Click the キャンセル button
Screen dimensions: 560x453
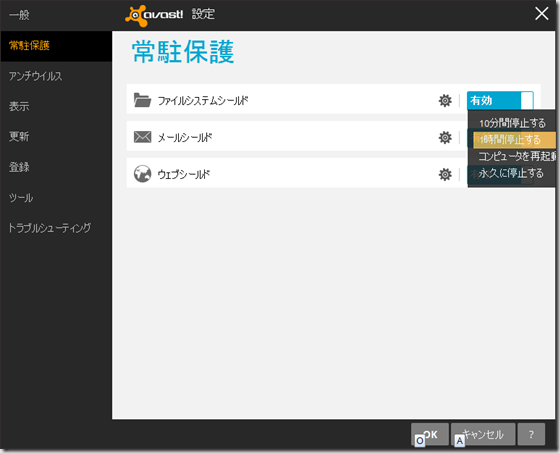pyautogui.click(x=483, y=434)
